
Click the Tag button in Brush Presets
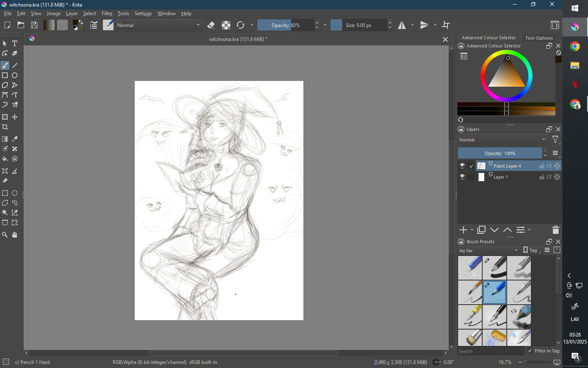[532, 250]
